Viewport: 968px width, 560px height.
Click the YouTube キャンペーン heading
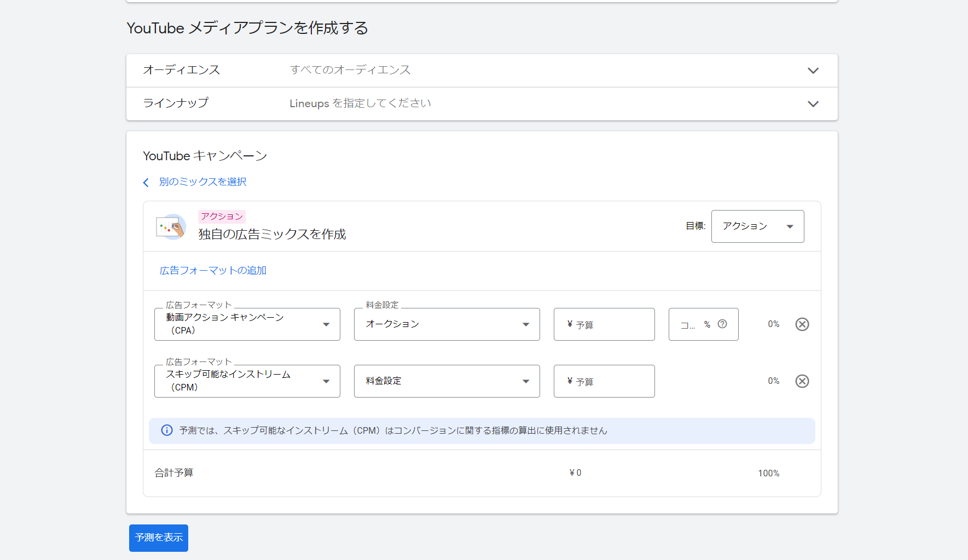tap(205, 156)
